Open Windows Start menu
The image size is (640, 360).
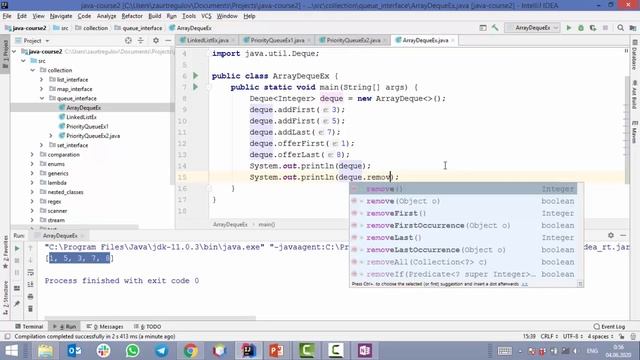pyautogui.click(x=11, y=351)
